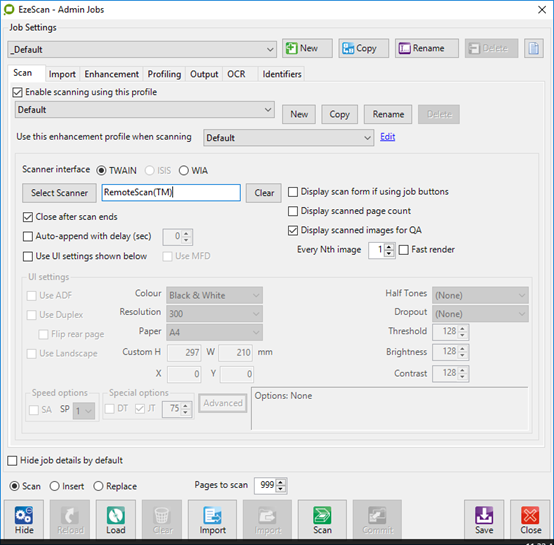Screen dimensions: 554x545
Task: Rename the job using Rename icon button
Action: pyautogui.click(x=427, y=48)
